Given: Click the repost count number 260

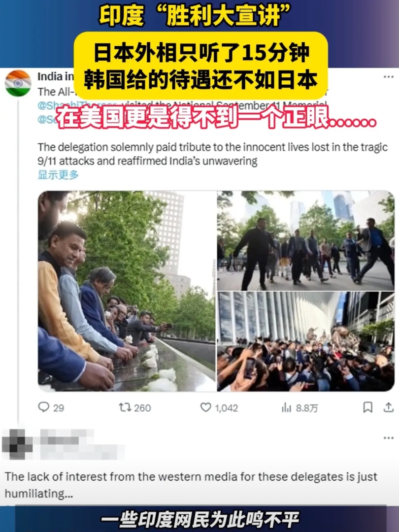Looking at the screenshot, I should (142, 408).
